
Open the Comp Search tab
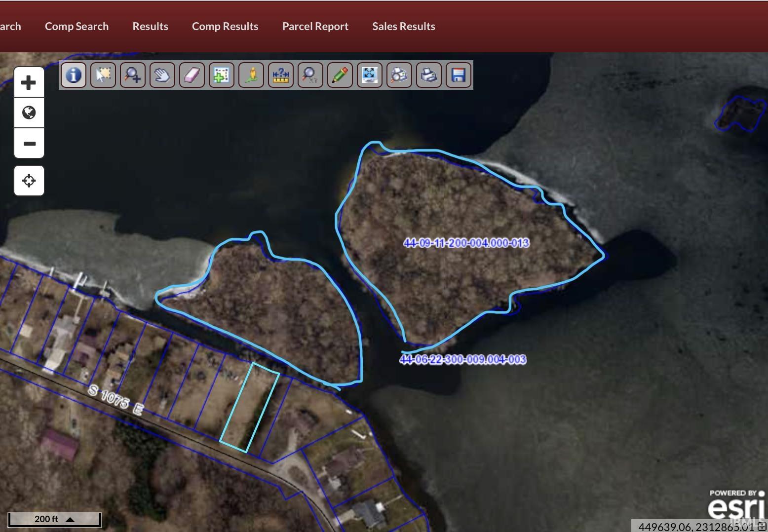(x=77, y=26)
